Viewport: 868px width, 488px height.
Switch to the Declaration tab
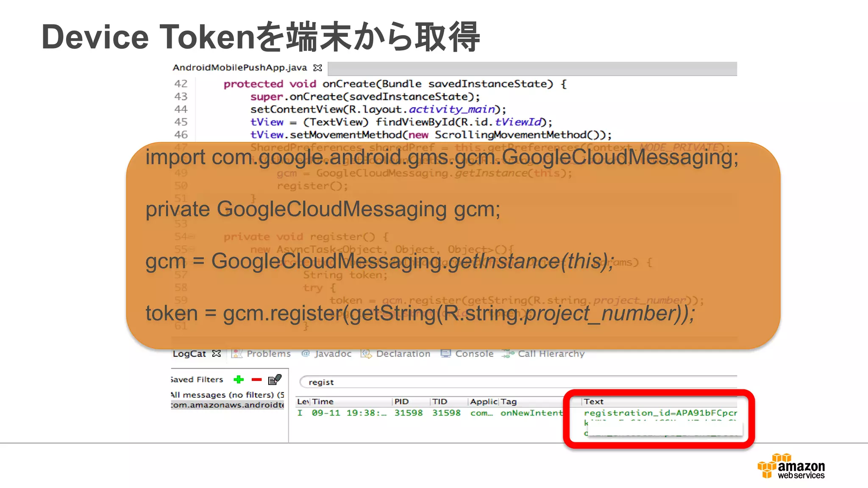point(403,354)
